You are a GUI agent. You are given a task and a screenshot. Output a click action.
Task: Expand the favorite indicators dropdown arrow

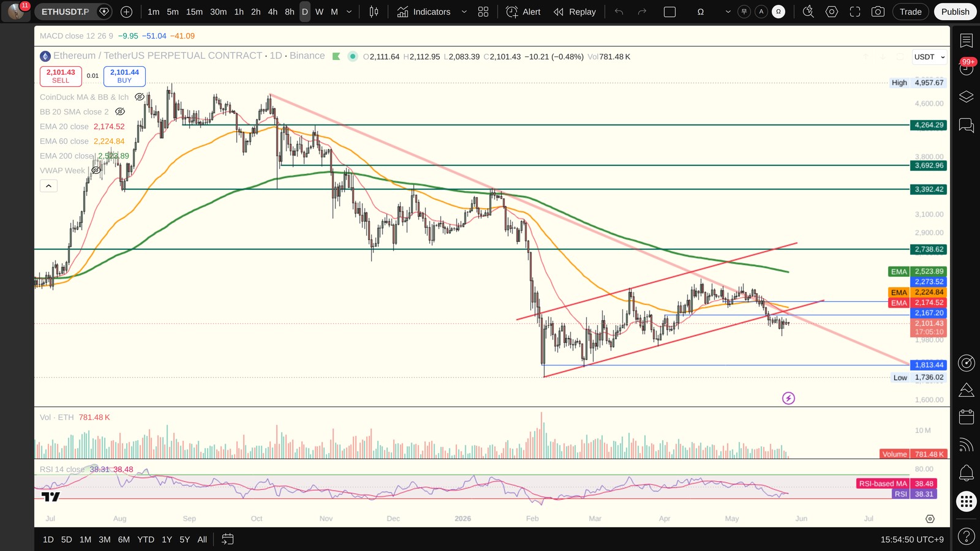pos(464,12)
